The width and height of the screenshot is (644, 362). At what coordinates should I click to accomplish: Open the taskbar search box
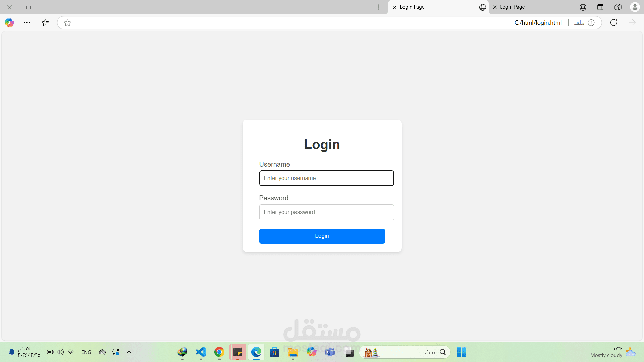(x=405, y=352)
